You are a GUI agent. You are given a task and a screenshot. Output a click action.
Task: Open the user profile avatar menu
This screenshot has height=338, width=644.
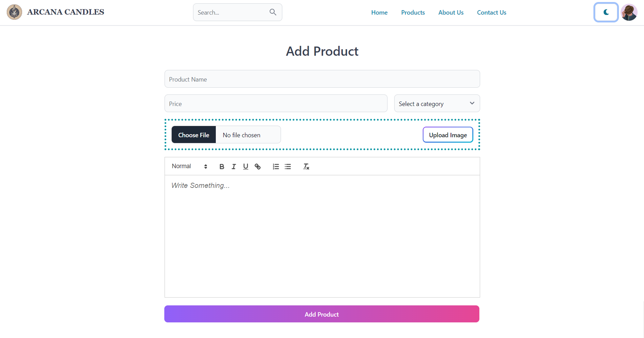click(629, 12)
